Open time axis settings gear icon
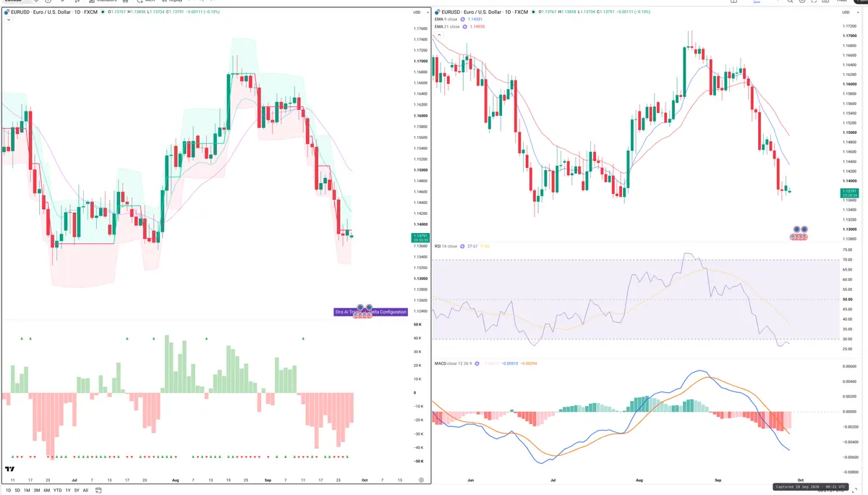The image size is (868, 495). (x=421, y=480)
